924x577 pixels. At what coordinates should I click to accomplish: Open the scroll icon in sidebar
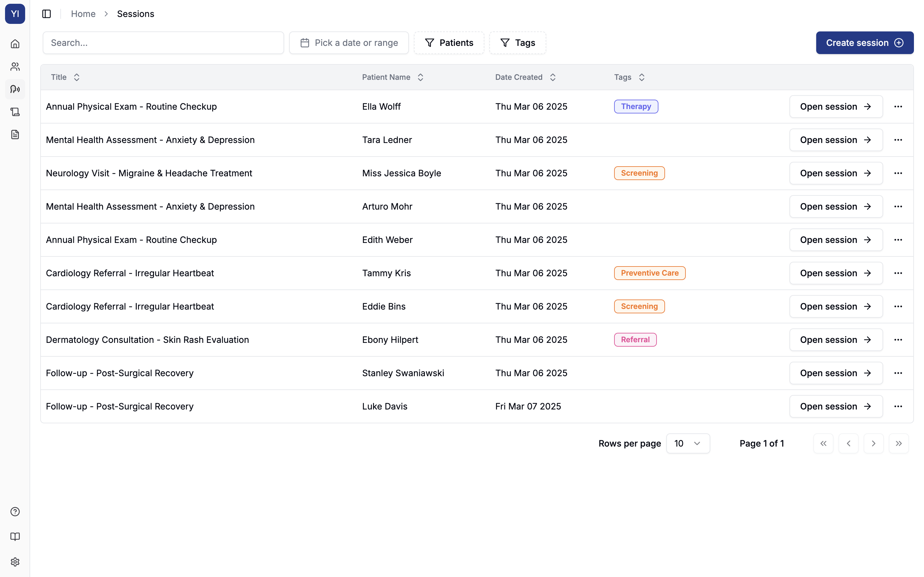(15, 112)
